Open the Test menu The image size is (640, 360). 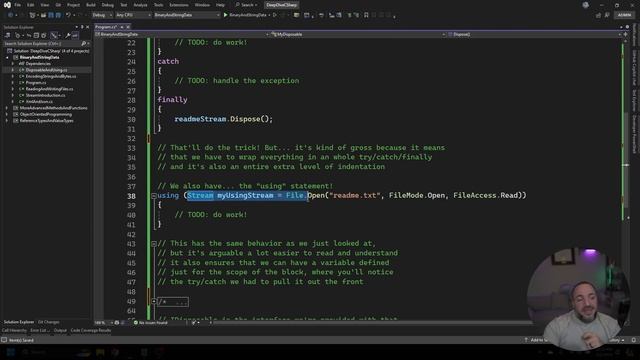124,5
